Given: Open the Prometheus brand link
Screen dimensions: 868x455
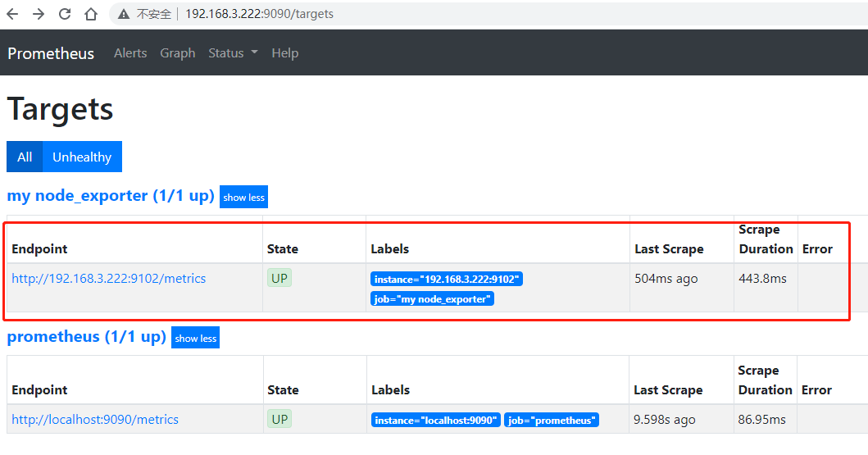Looking at the screenshot, I should [51, 53].
